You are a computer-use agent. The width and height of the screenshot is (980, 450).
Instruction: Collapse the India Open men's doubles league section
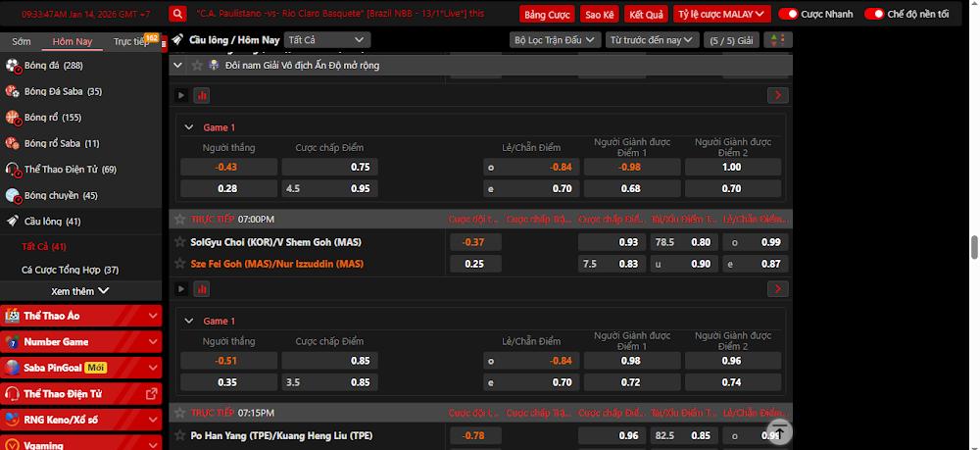177,65
